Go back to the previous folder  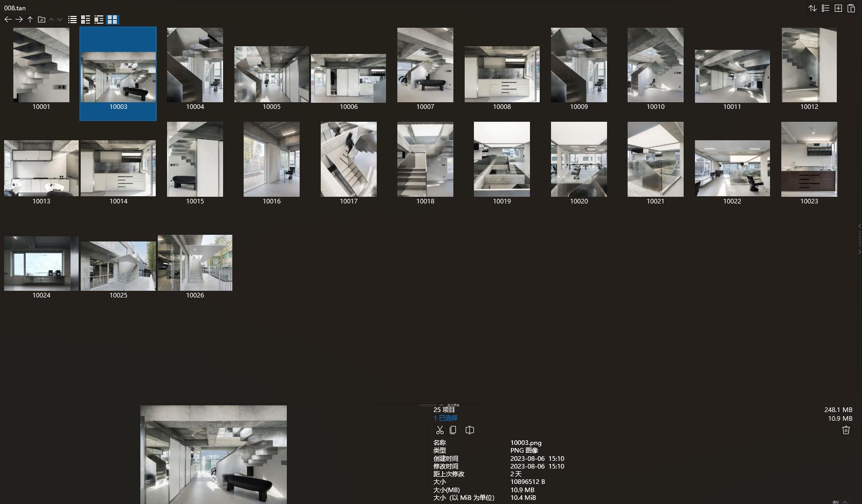[8, 20]
